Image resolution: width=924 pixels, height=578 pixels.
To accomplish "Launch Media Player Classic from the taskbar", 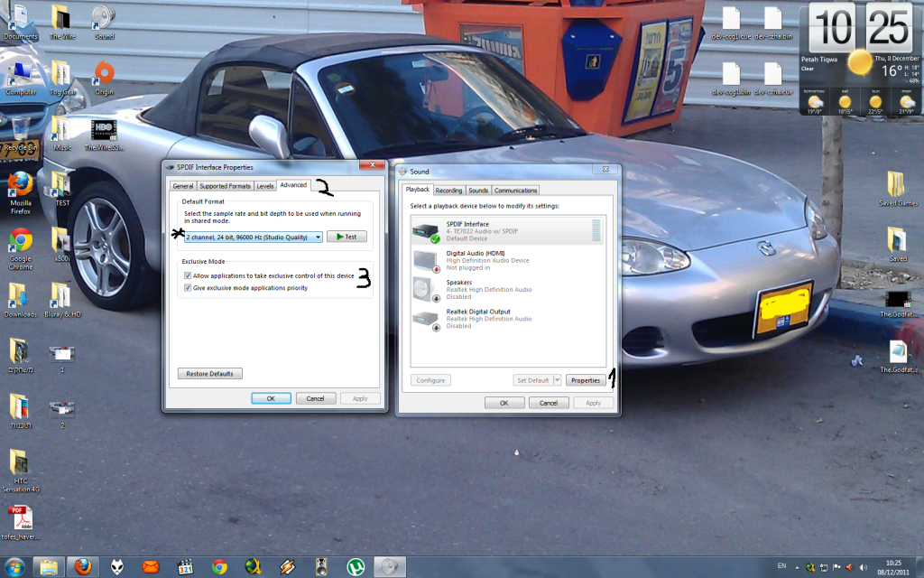I will click(x=185, y=567).
